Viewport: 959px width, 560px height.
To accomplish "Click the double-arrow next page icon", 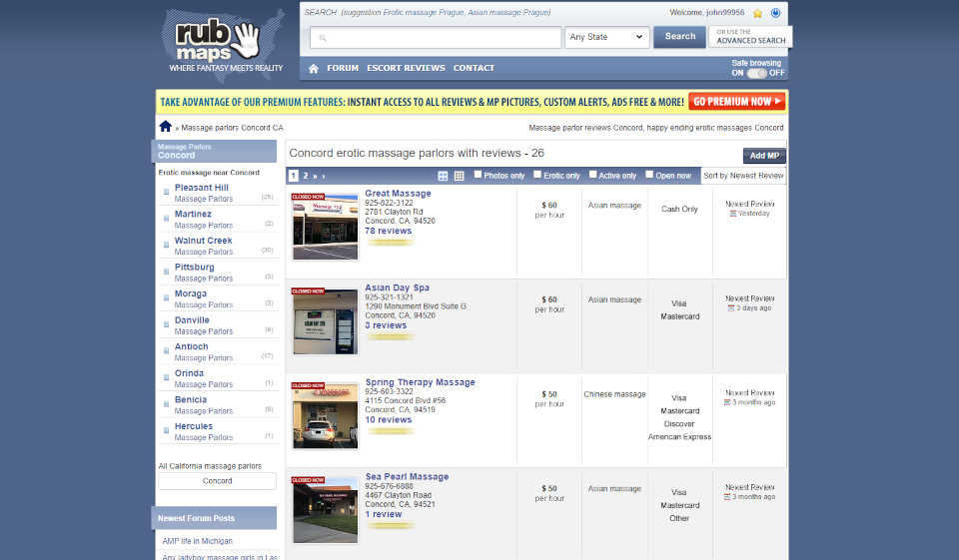I will tap(317, 176).
